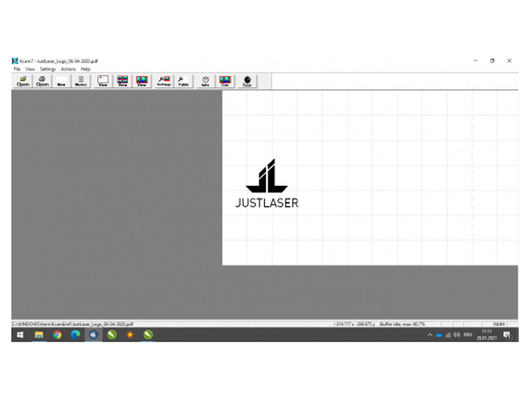
Task: Open Google Chrome from the taskbar
Action: click(57, 335)
